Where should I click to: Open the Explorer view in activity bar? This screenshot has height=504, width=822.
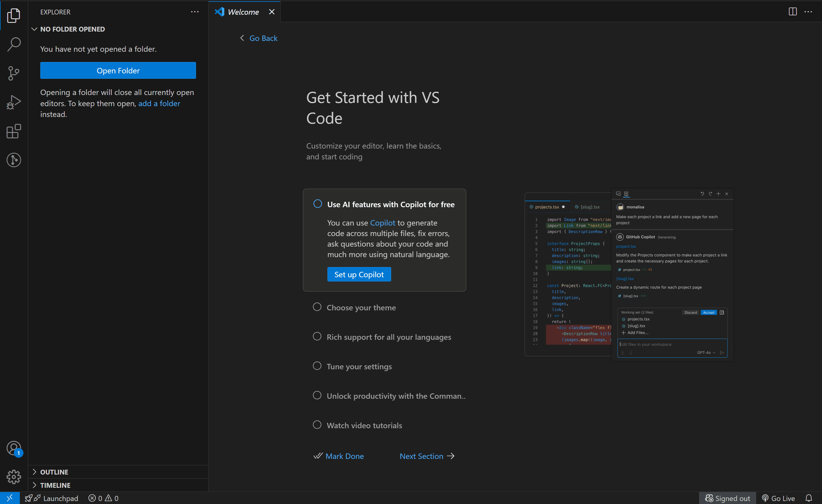coord(14,15)
